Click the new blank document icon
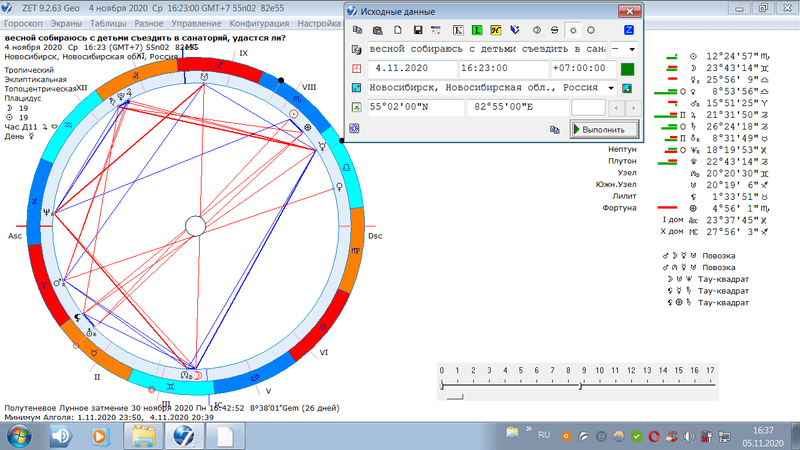Viewport: 800px width, 450px height. pyautogui.click(x=397, y=30)
